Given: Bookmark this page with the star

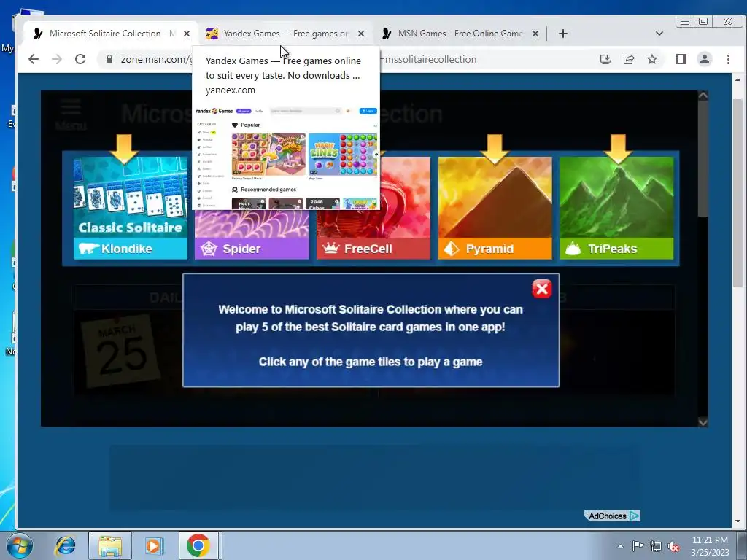Looking at the screenshot, I should [652, 59].
